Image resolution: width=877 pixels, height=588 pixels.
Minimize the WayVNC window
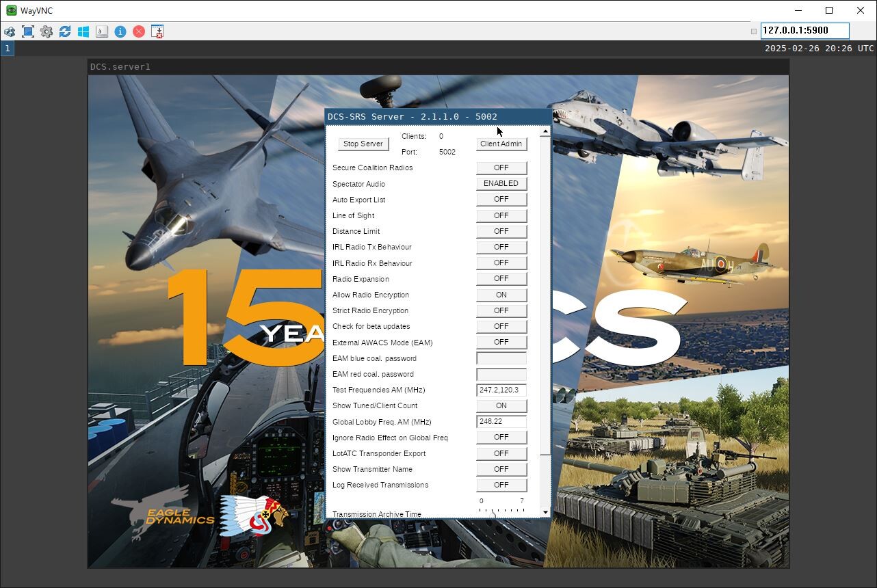click(798, 10)
